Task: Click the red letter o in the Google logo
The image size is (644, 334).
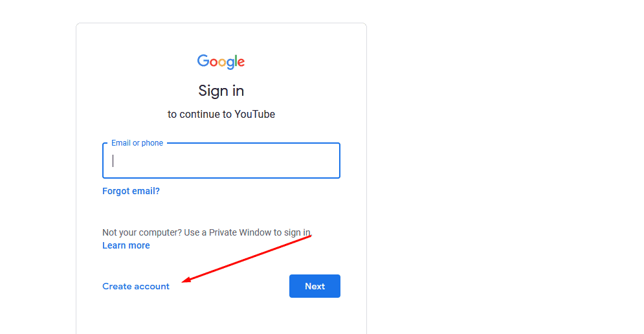Action: (213, 62)
